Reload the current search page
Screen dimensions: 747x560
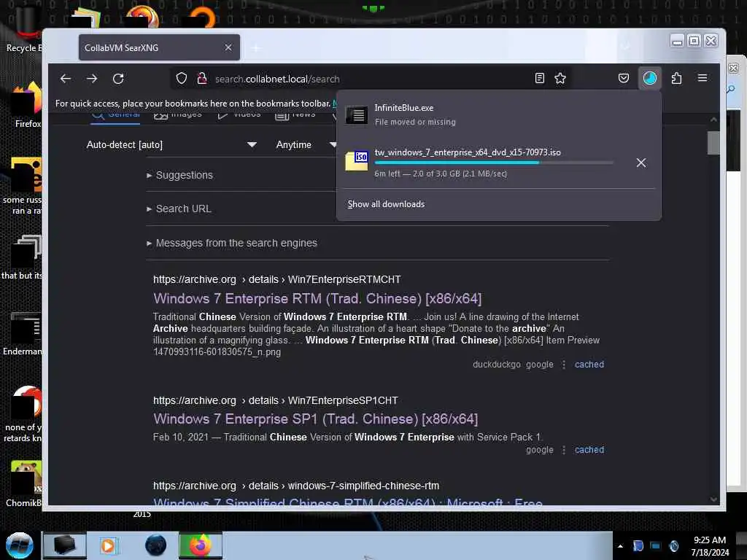pyautogui.click(x=118, y=79)
